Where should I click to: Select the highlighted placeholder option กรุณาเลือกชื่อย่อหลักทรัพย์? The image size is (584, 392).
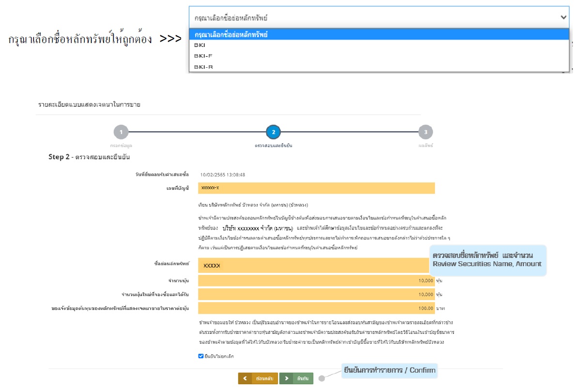379,34
